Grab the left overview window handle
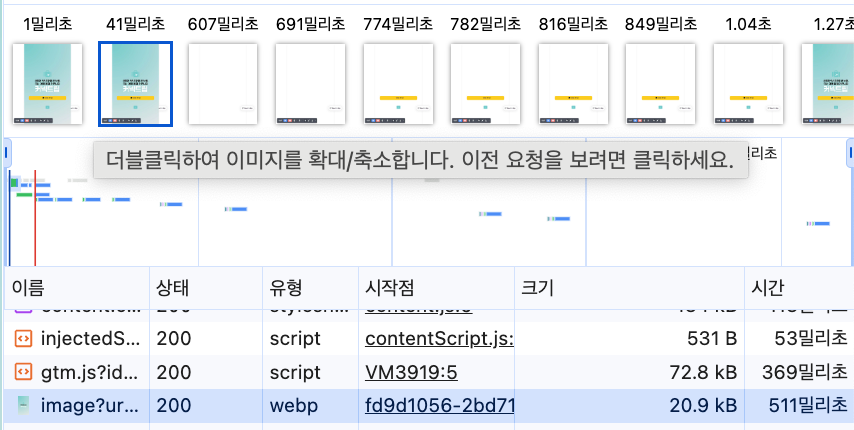The height and width of the screenshot is (430, 854). [x=7, y=153]
